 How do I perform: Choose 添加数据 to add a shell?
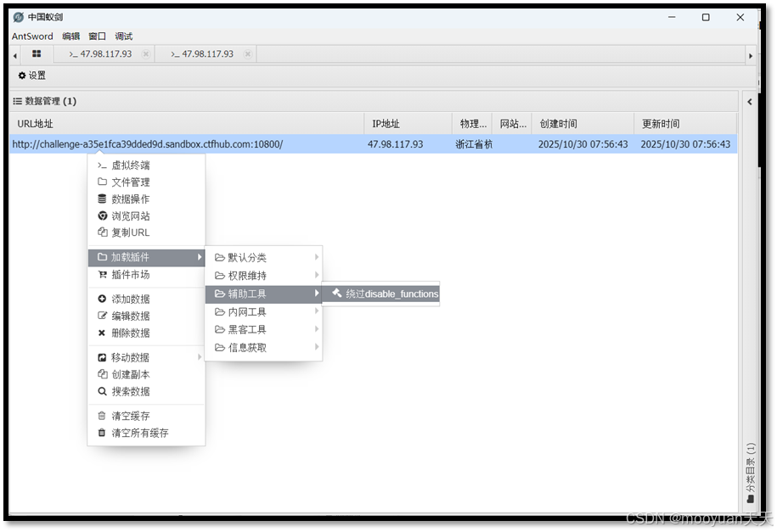[x=146, y=299]
